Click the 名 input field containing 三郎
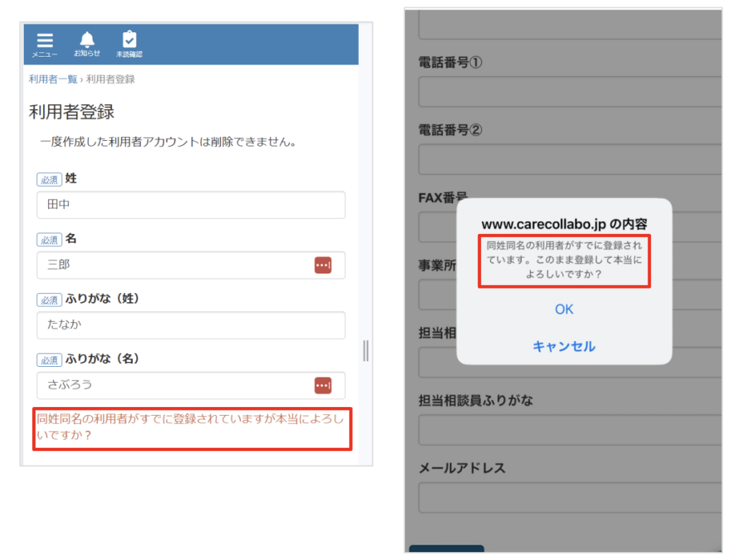 (191, 265)
